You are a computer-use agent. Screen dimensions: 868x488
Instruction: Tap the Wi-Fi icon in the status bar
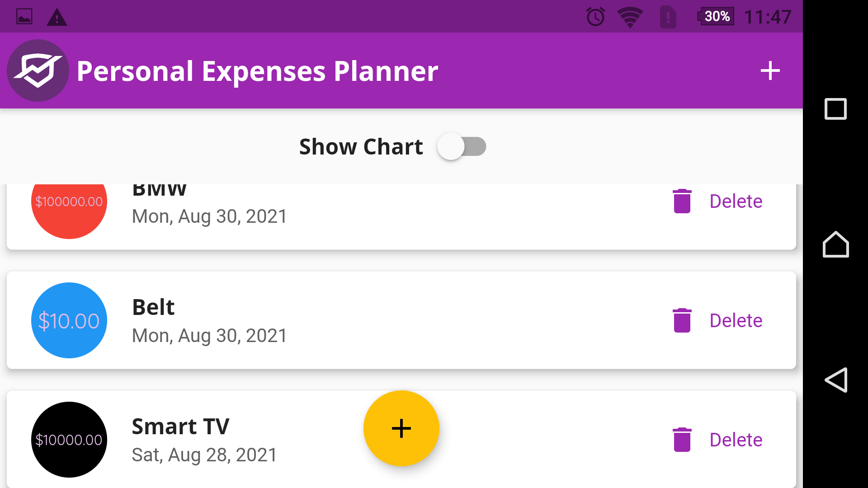630,16
